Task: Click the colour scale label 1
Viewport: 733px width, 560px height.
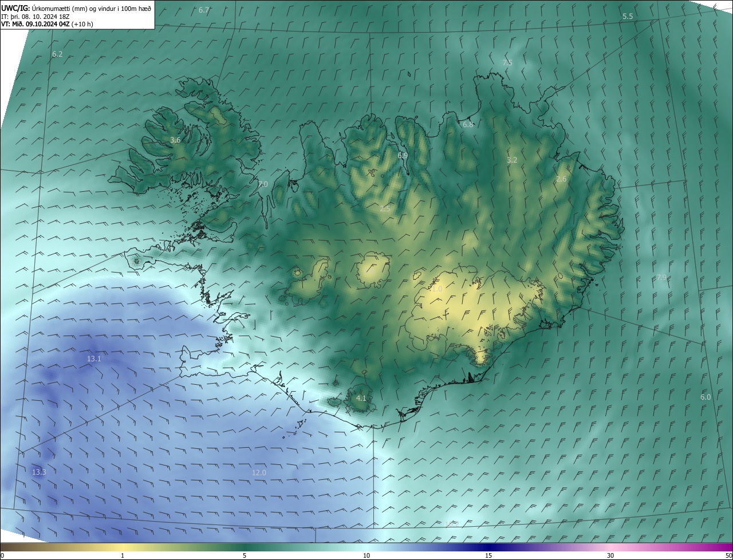Action: [x=123, y=555]
